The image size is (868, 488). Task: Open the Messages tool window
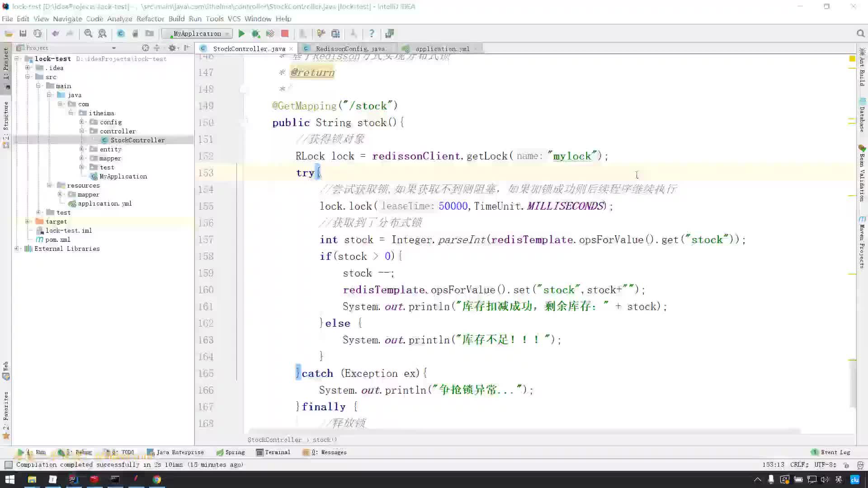[x=325, y=452]
